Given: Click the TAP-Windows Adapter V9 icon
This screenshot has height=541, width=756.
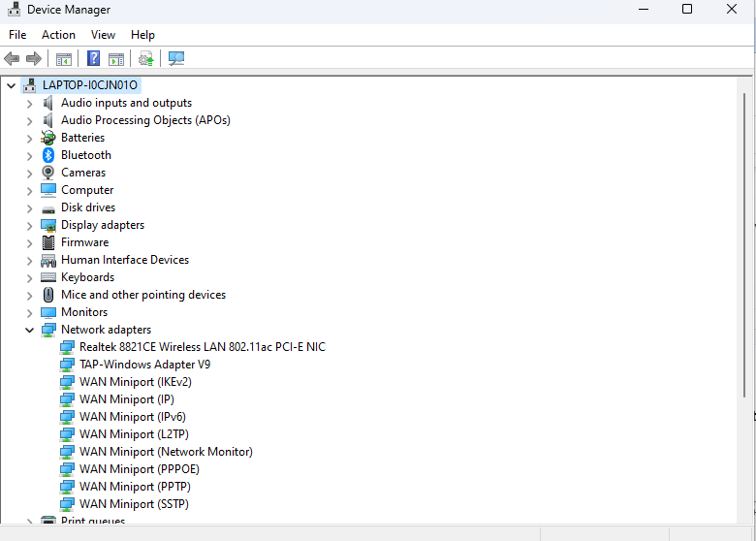Looking at the screenshot, I should (x=67, y=365).
